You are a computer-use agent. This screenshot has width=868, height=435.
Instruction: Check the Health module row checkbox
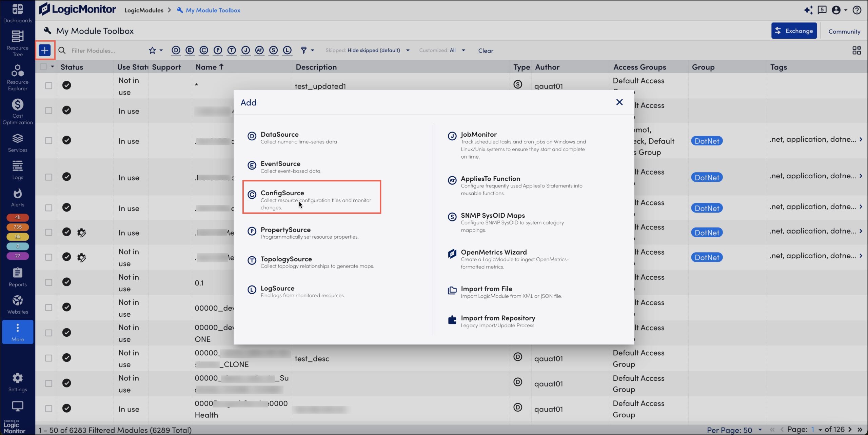(48, 409)
